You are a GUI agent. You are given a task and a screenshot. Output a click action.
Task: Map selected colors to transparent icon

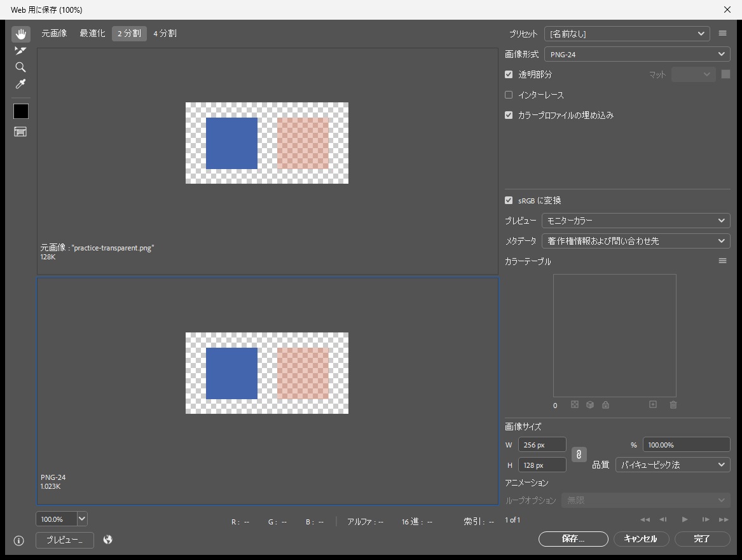[x=575, y=404]
